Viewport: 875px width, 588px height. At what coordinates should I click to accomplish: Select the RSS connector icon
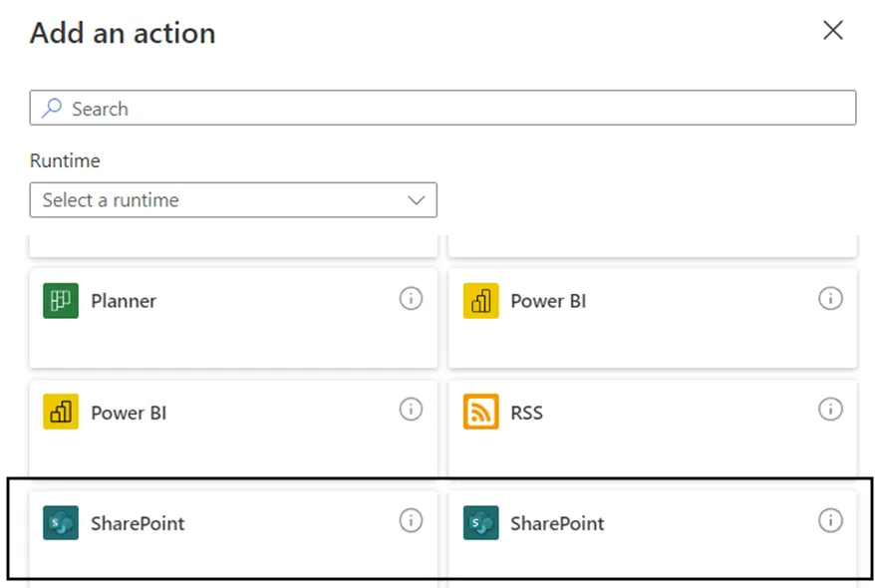pyautogui.click(x=481, y=412)
